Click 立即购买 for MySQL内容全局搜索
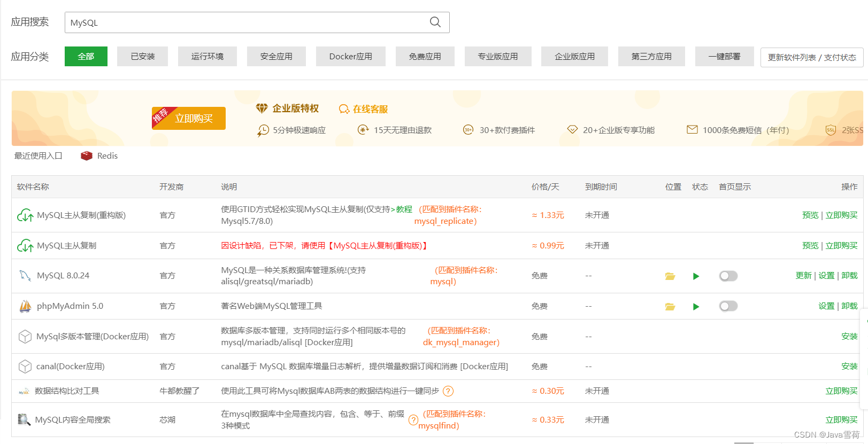 pyautogui.click(x=841, y=420)
